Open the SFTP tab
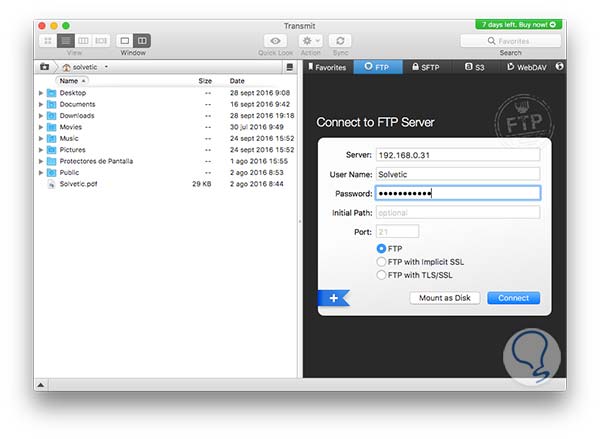This screenshot has height=439, width=600. pyautogui.click(x=426, y=67)
